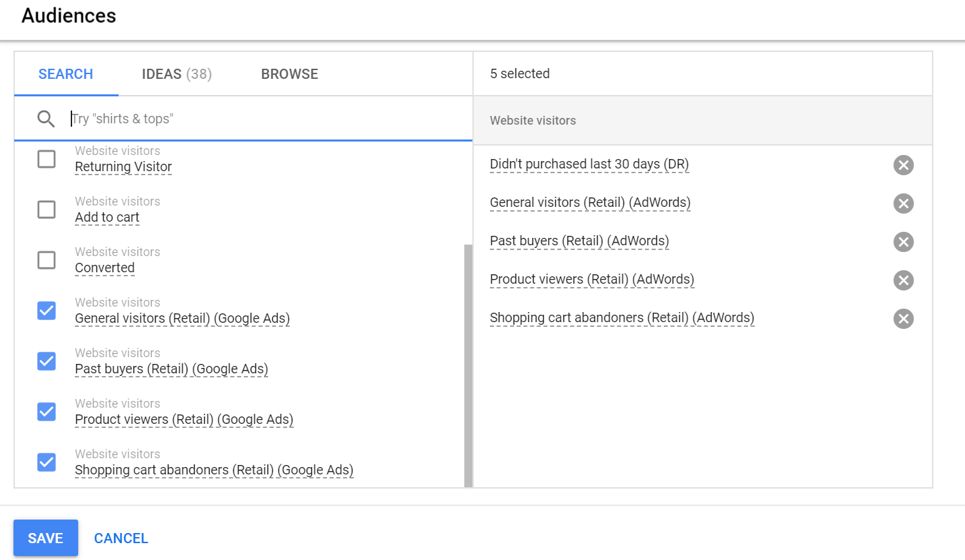
Task: Remove General visitors (Retail) (AdWords) from selected
Action: 903,204
